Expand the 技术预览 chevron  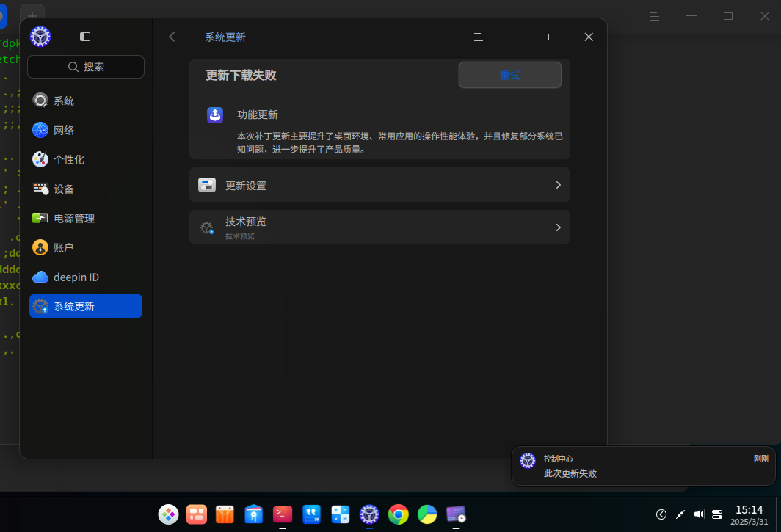[x=559, y=227]
